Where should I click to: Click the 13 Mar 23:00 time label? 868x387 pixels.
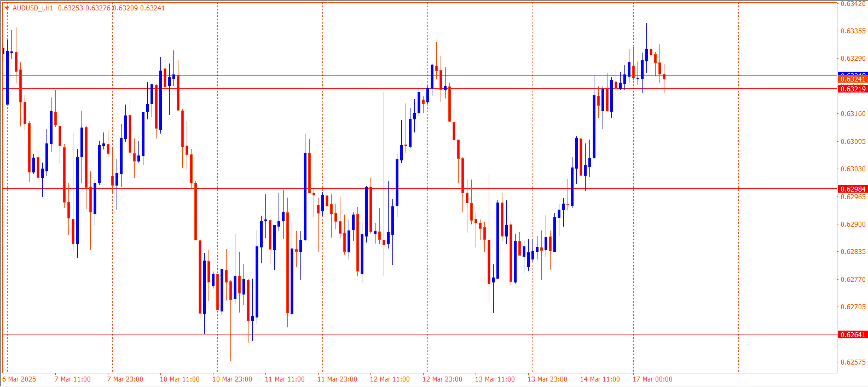coord(547,379)
